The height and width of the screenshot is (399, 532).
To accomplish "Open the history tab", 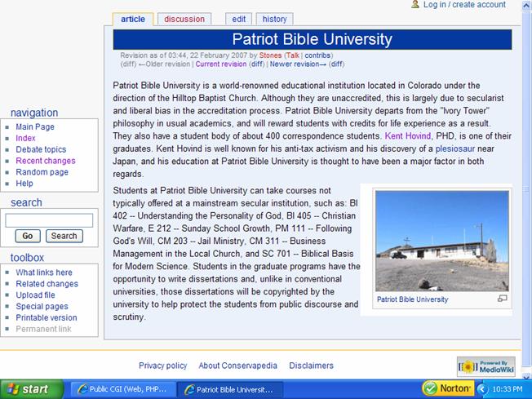I will click(274, 20).
